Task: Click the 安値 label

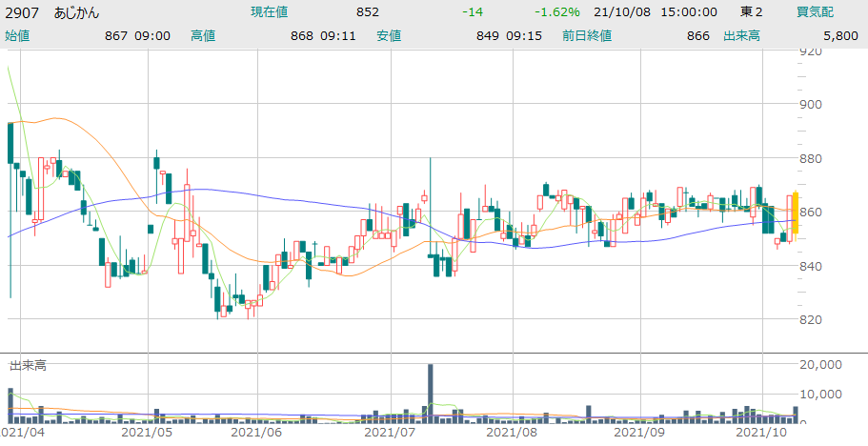Action: 389,35
